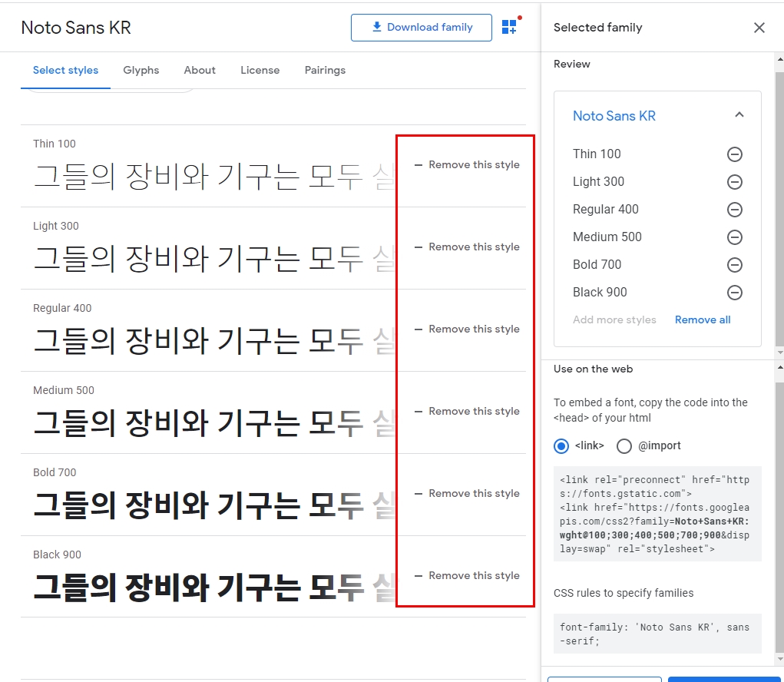This screenshot has height=682, width=784.
Task: Open the About tab
Action: tap(200, 71)
